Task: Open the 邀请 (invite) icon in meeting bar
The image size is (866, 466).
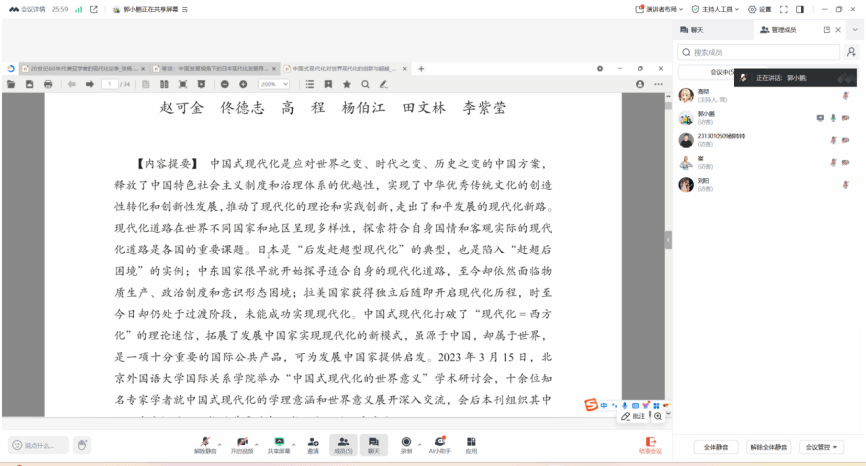Action: (313, 445)
